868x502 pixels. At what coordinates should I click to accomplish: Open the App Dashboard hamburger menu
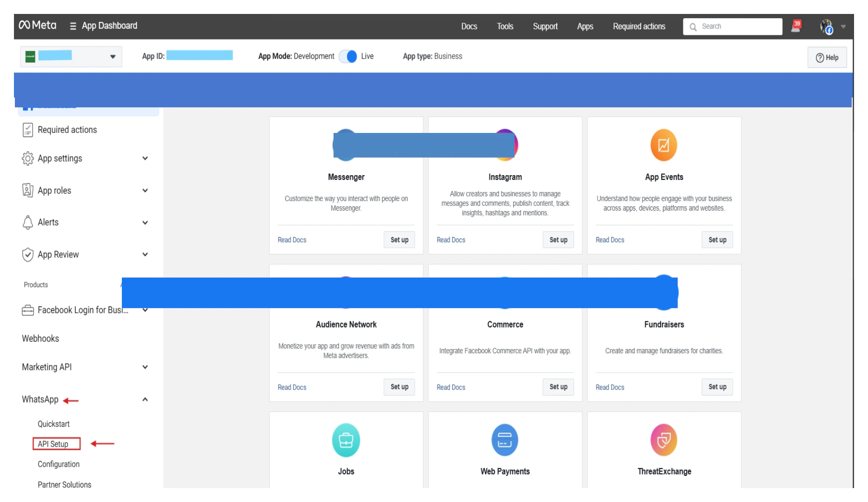[73, 26]
